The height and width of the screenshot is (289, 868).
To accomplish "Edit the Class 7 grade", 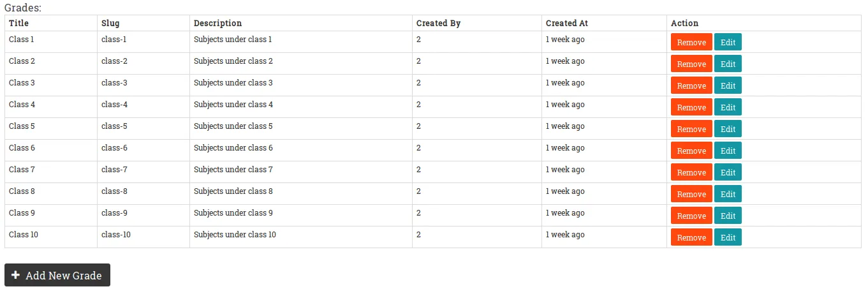I will (728, 172).
